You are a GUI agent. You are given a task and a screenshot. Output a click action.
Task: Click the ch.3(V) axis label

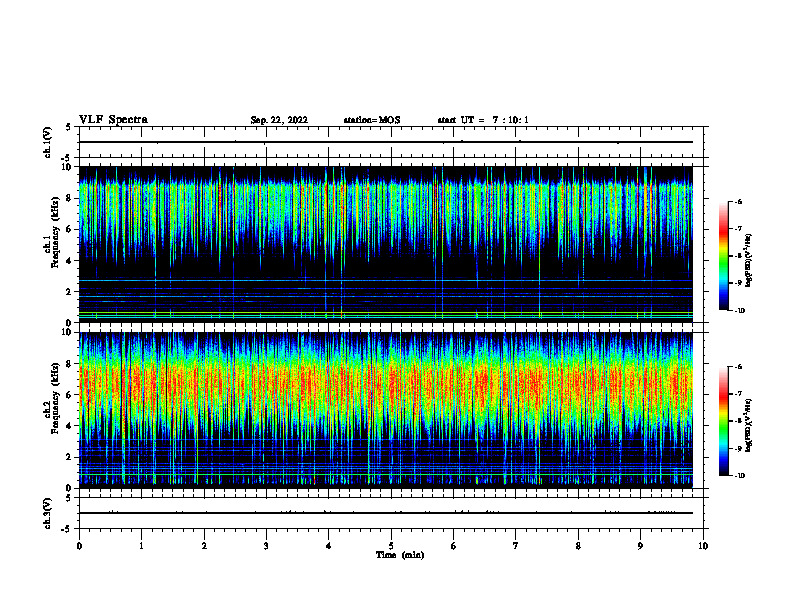(48, 513)
